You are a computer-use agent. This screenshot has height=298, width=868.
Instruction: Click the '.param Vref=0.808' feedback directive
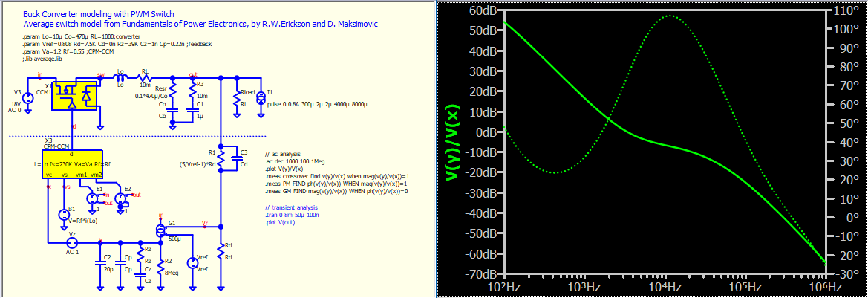pos(117,44)
